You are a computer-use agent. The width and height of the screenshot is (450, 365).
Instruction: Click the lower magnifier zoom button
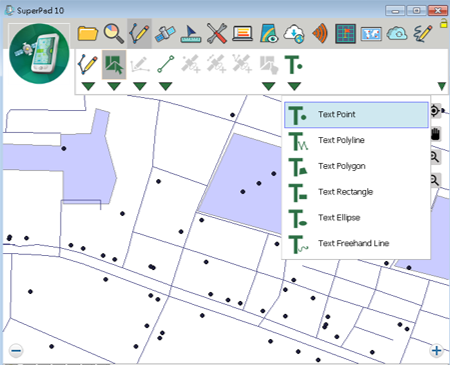[x=435, y=180]
